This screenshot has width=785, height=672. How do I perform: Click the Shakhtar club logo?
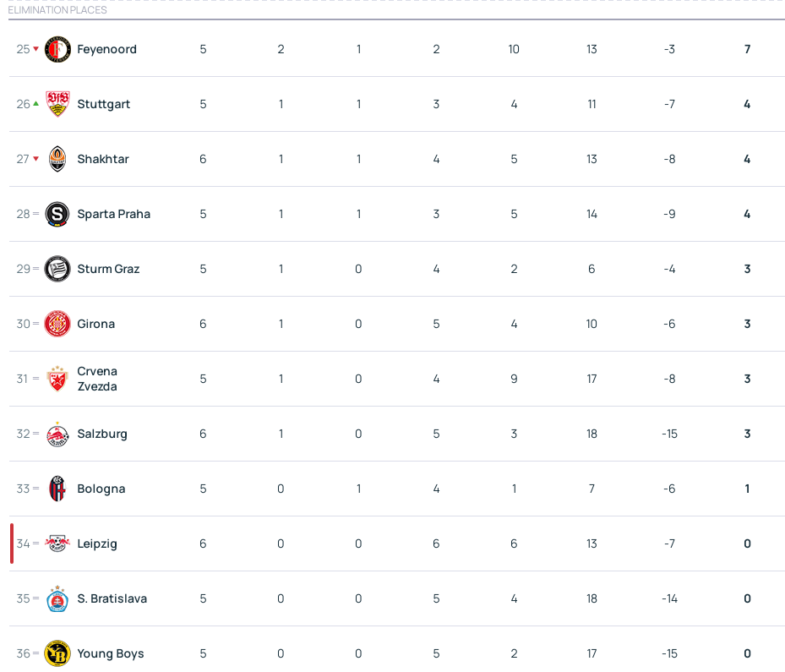point(57,159)
